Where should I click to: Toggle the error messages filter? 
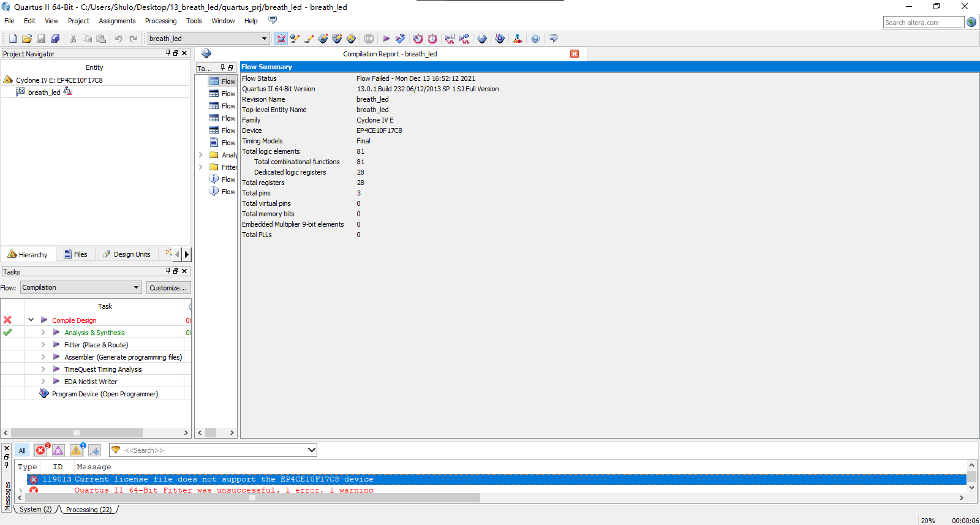[x=41, y=450]
